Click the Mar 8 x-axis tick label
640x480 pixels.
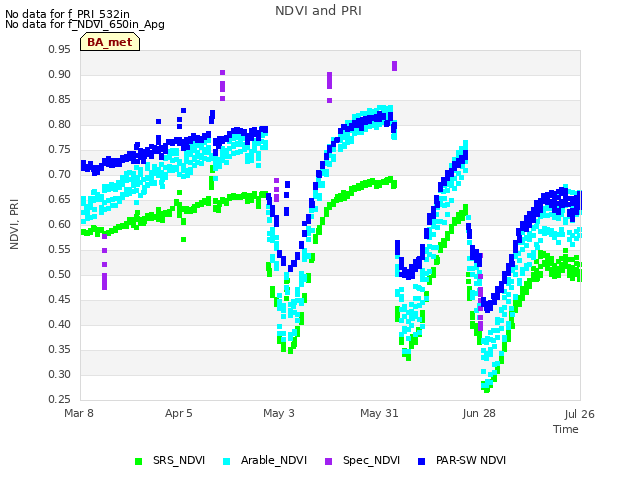click(x=79, y=413)
